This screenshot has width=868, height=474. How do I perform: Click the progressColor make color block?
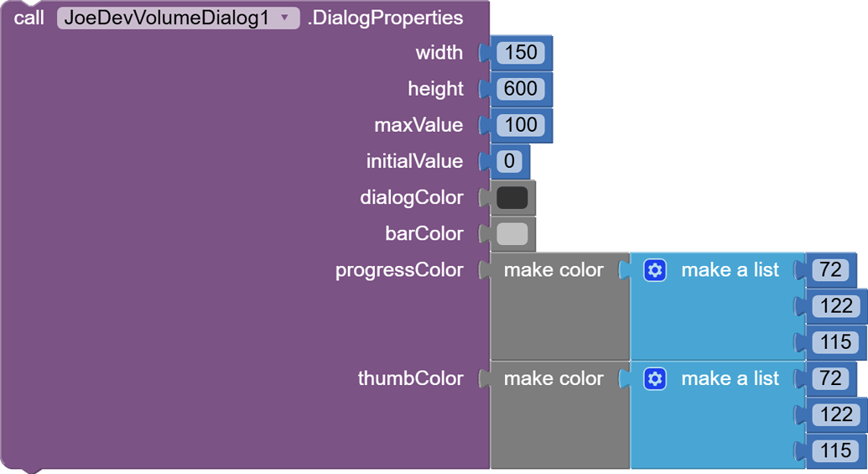pyautogui.click(x=554, y=270)
